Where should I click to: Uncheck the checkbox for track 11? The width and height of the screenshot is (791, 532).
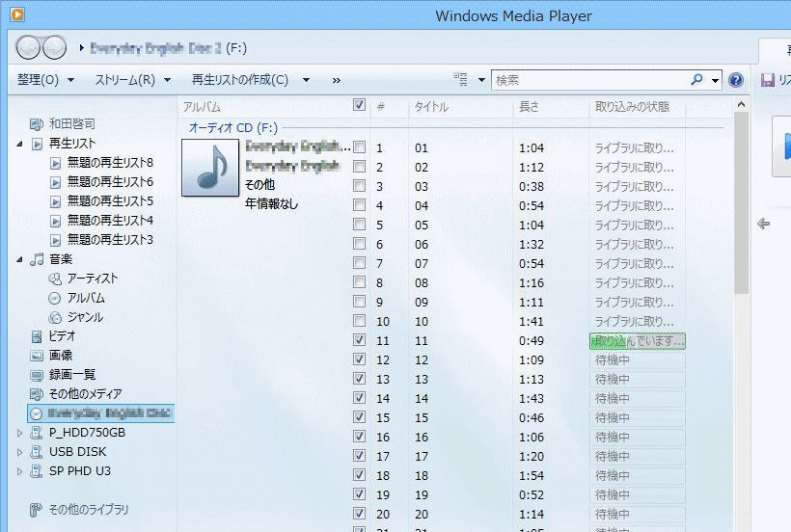(359, 340)
